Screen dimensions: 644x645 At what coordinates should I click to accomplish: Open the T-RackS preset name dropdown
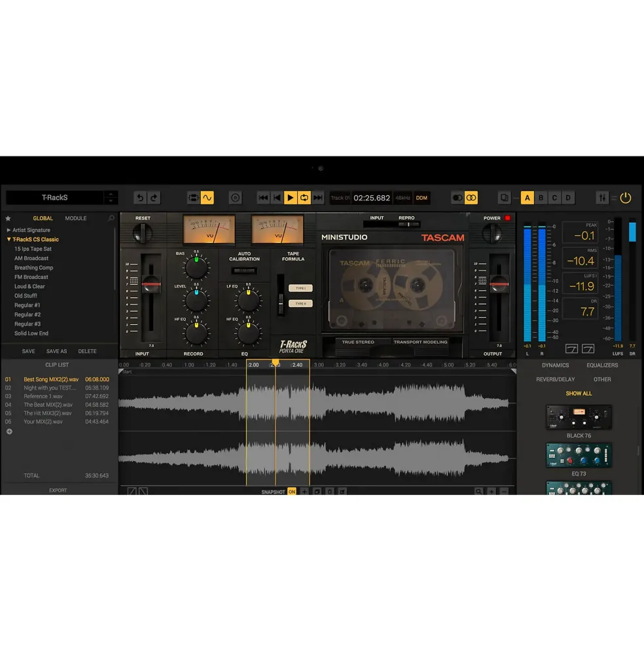pyautogui.click(x=55, y=198)
